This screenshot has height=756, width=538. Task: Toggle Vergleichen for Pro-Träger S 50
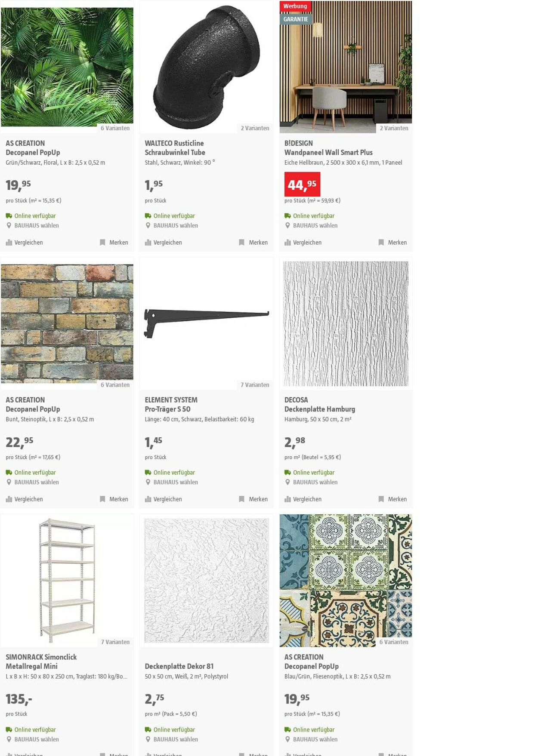coord(164,499)
